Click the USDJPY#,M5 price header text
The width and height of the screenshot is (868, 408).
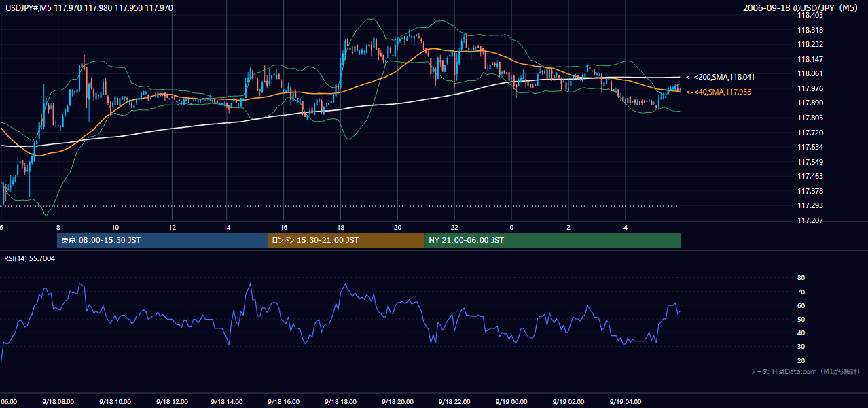pos(89,8)
